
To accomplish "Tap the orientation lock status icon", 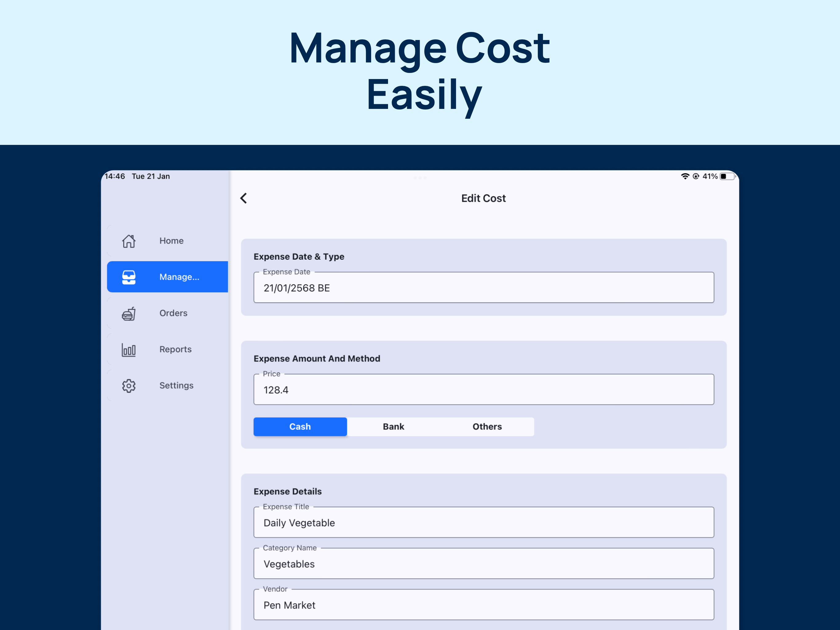I will pos(696,176).
